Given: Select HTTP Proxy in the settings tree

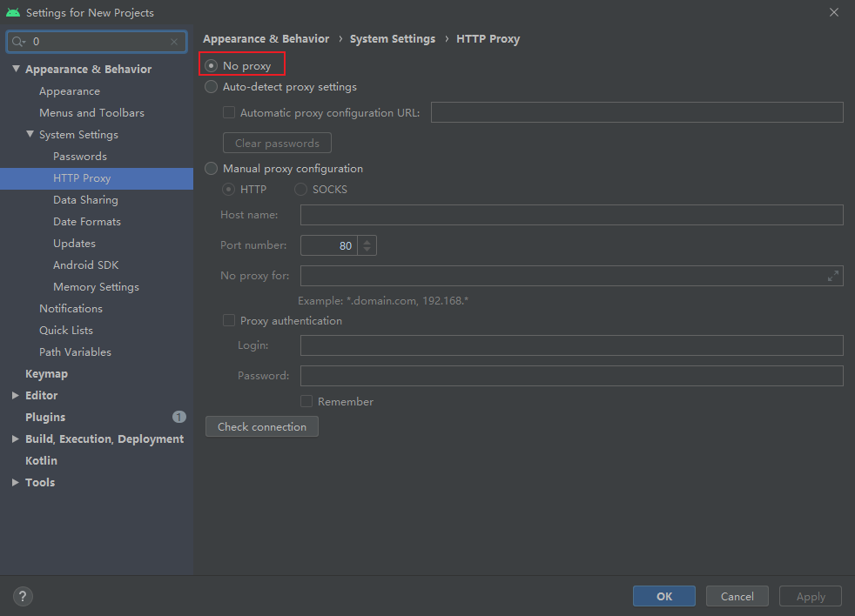Looking at the screenshot, I should click(82, 178).
